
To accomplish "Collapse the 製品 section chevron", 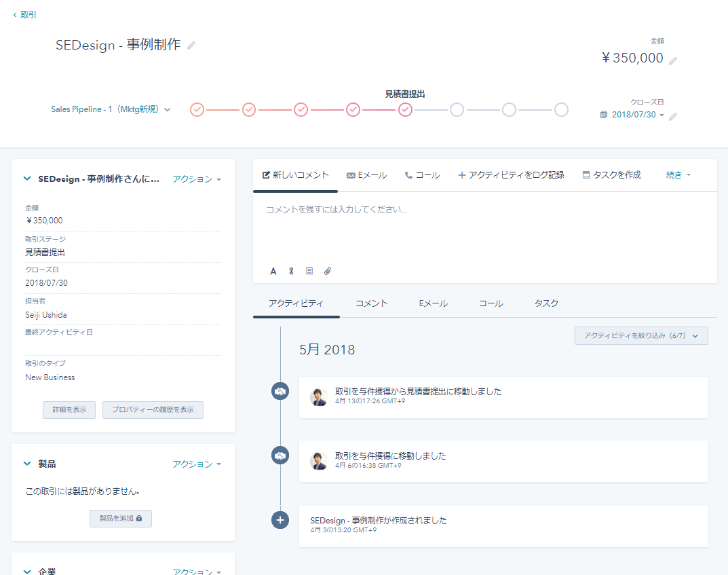I will click(x=27, y=464).
